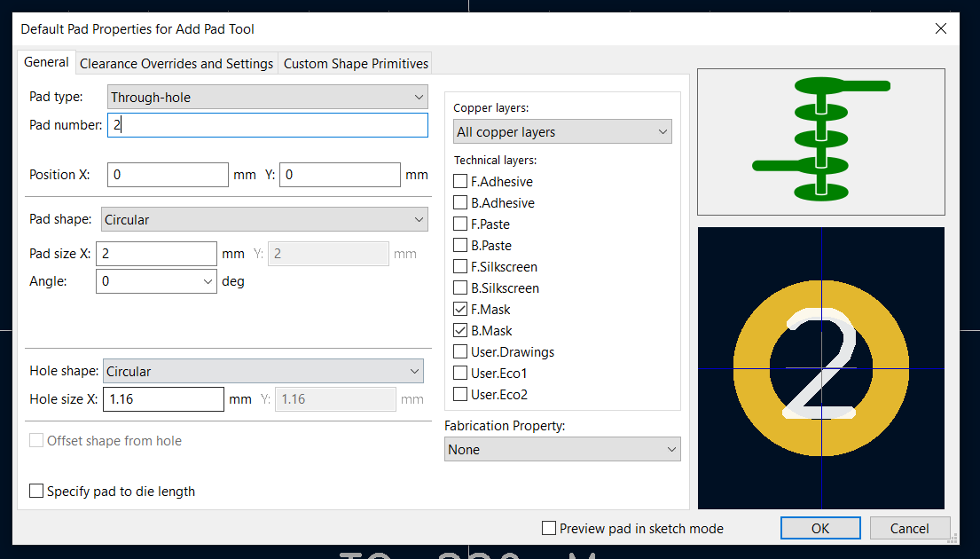The height and width of the screenshot is (559, 980).
Task: Uncheck the F.Mask layer
Action: (x=460, y=309)
